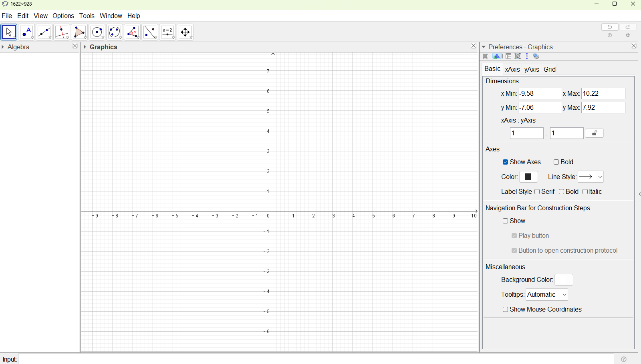Screen dimensions: 641x364
Task: Open the axes Color swatch
Action: coord(528,177)
